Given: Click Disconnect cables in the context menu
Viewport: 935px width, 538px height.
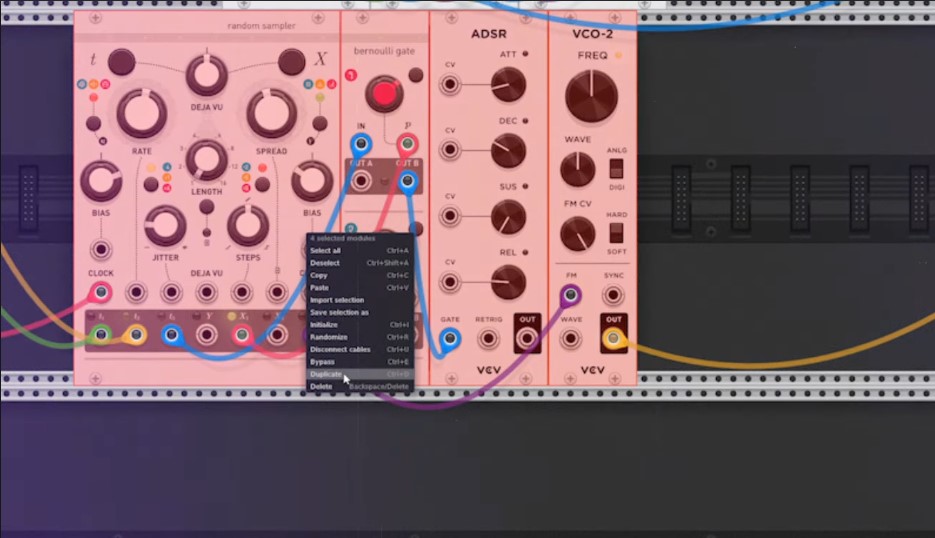Looking at the screenshot, I should 340,349.
